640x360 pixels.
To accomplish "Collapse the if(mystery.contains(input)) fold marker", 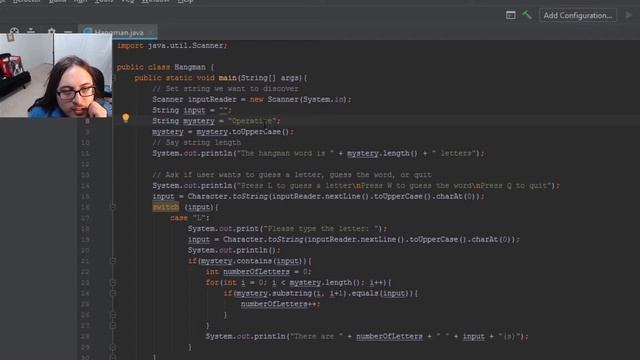I will point(113,261).
